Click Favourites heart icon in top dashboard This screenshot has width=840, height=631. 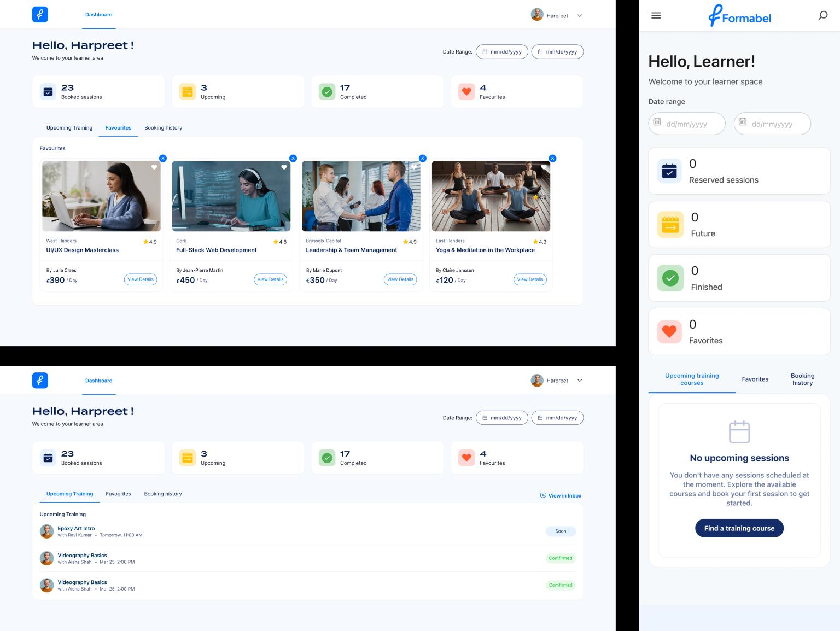pos(466,92)
